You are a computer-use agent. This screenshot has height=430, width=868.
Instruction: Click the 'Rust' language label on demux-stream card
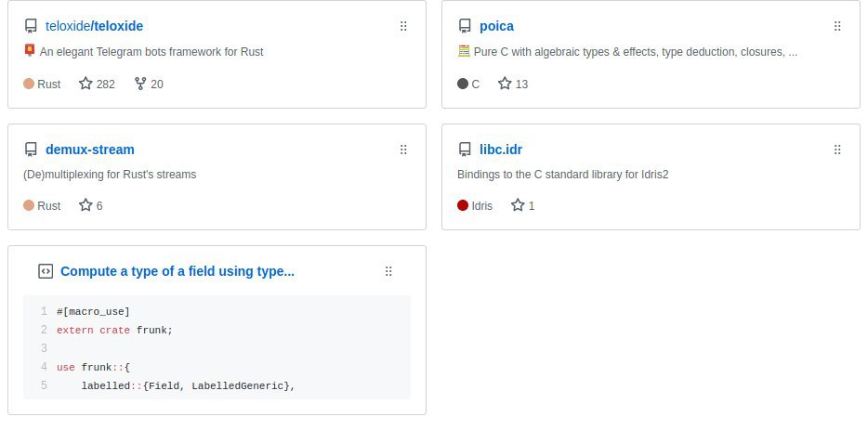48,206
